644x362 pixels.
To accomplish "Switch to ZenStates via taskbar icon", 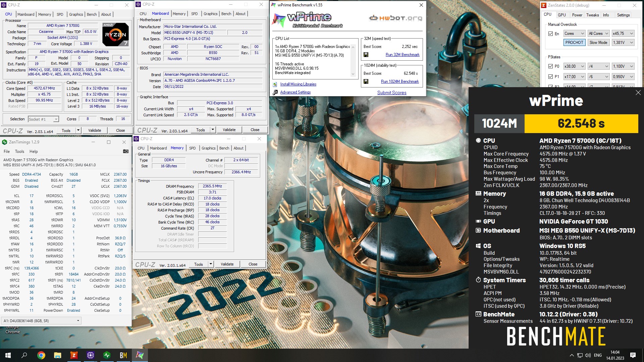I will pyautogui.click(x=74, y=355).
